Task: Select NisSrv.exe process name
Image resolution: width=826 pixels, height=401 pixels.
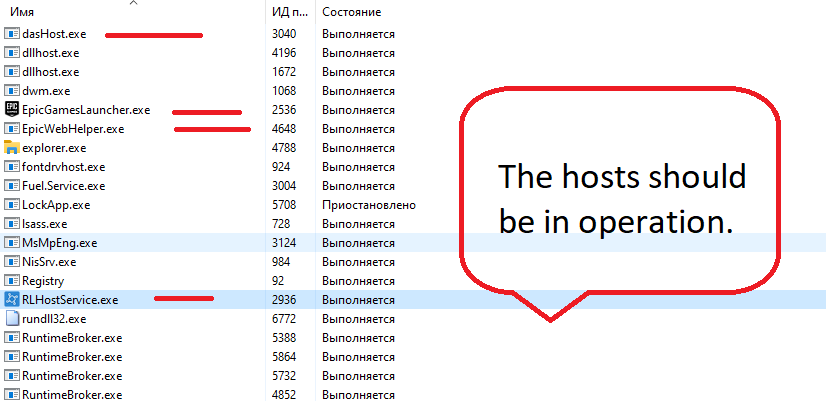Action: click(x=49, y=262)
